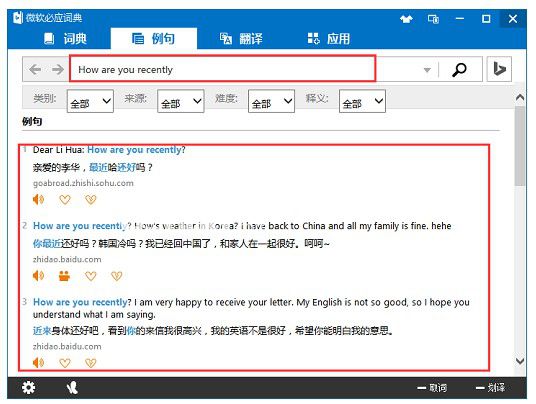Like sentence 1 with the heart icon

65,199
